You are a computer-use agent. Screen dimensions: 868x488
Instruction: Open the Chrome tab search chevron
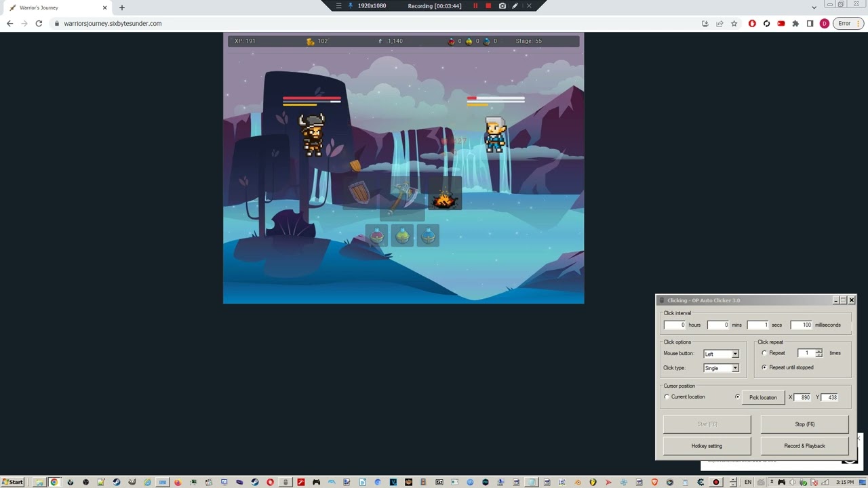[x=814, y=7]
